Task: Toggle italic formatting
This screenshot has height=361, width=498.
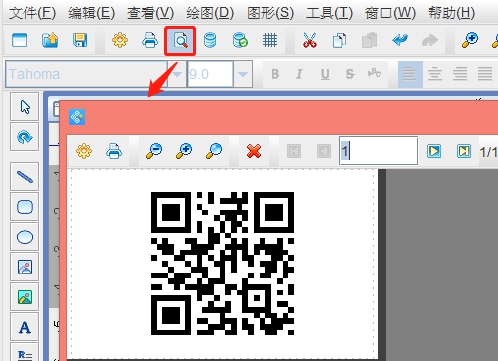Action: (299, 74)
